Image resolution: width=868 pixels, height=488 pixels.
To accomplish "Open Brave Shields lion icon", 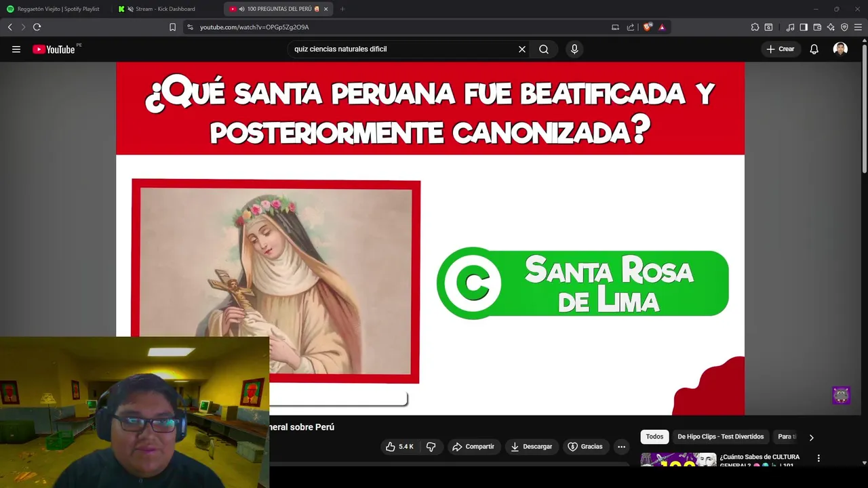I will pos(647,27).
